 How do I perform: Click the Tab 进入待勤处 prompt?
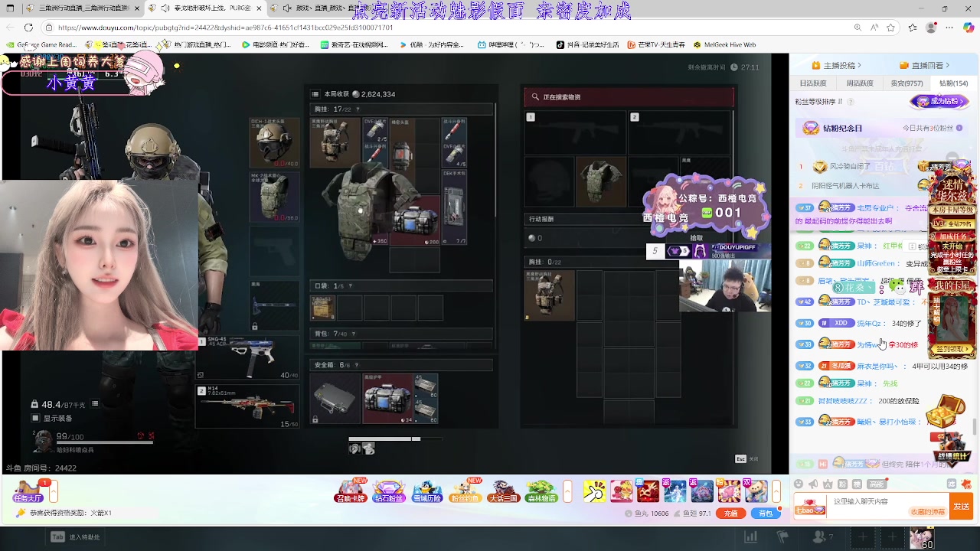point(76,537)
